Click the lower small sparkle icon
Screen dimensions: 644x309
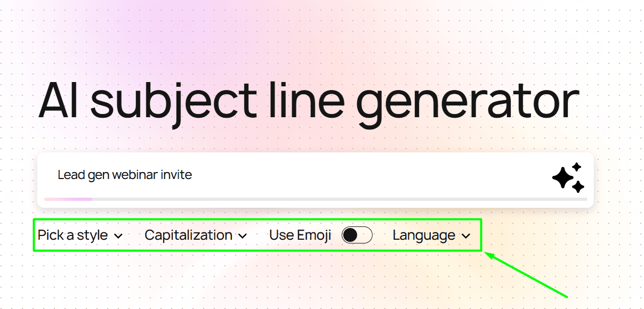(x=578, y=187)
